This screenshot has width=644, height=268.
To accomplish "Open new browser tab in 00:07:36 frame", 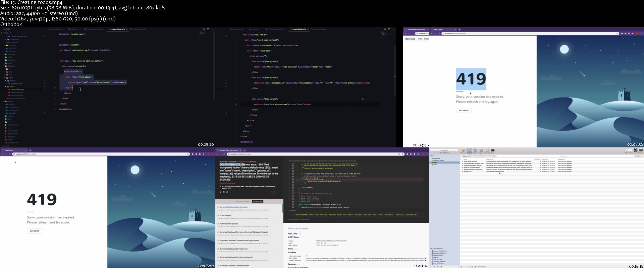I will point(459,29).
